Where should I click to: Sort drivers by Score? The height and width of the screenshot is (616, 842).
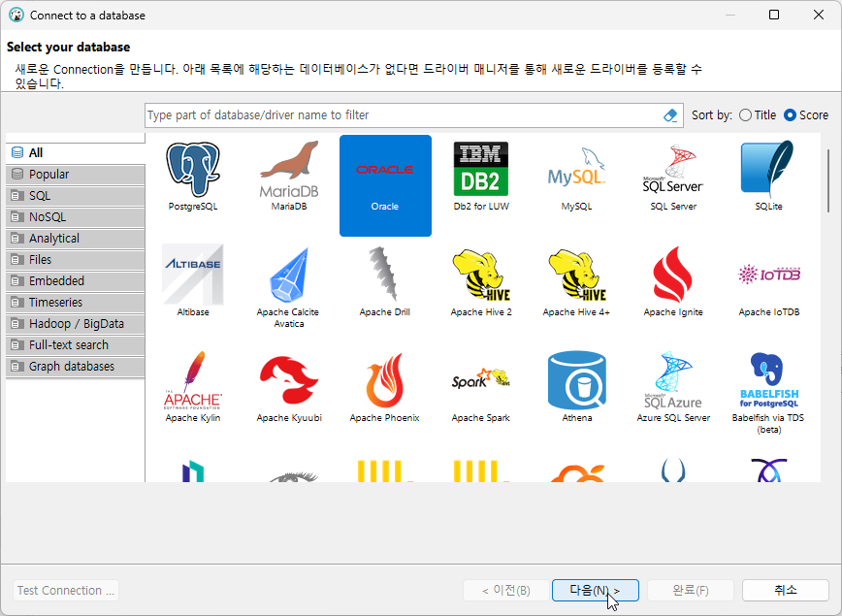[805, 114]
